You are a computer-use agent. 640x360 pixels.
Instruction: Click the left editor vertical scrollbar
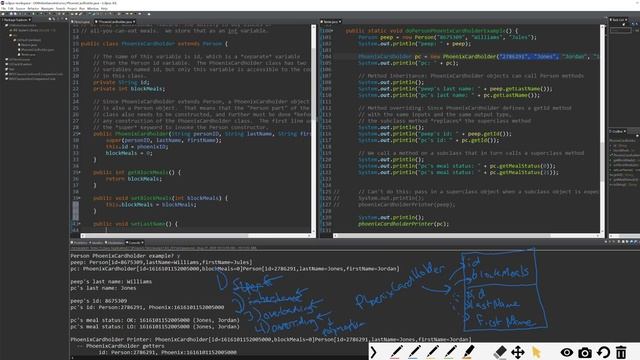pos(313,129)
